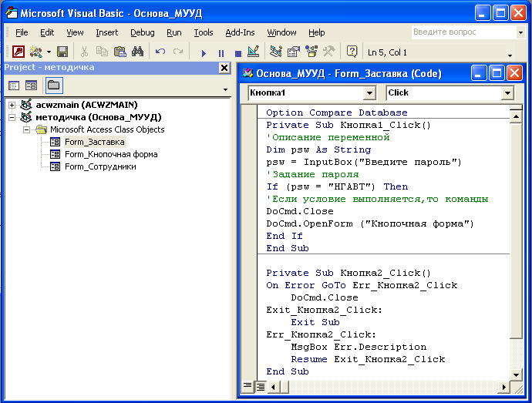Open the Run menu
532x403 pixels.
click(x=174, y=32)
